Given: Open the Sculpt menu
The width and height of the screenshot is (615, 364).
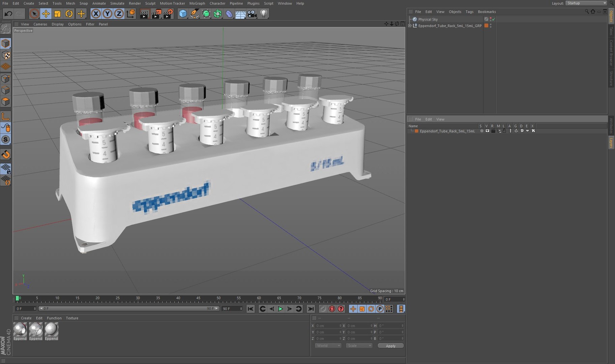Looking at the screenshot, I should 150,3.
